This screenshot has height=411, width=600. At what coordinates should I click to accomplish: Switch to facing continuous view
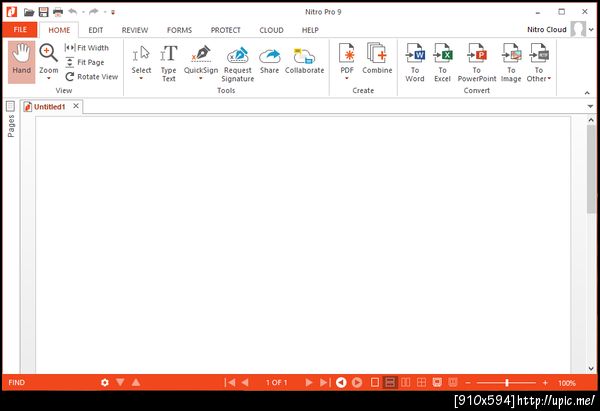point(421,382)
